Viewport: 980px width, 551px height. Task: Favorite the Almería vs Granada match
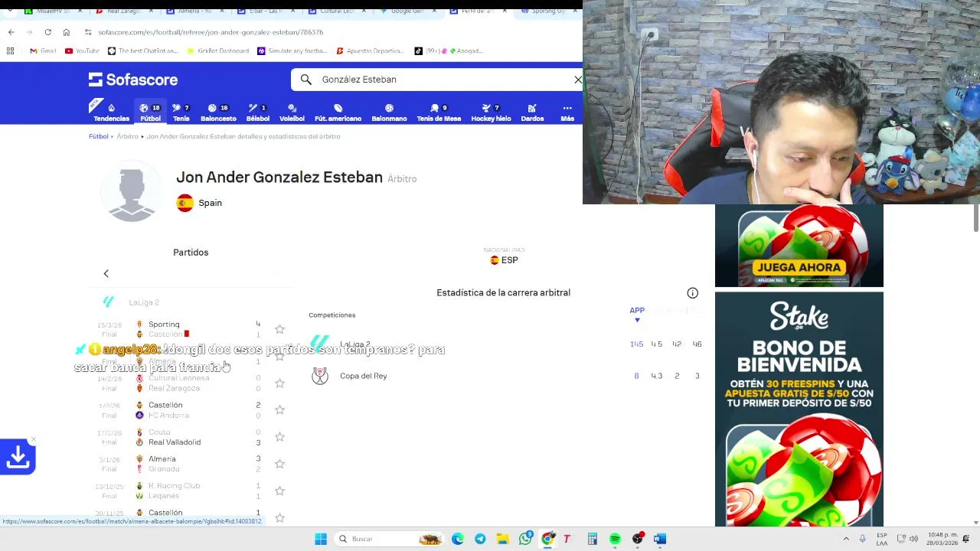coord(279,464)
